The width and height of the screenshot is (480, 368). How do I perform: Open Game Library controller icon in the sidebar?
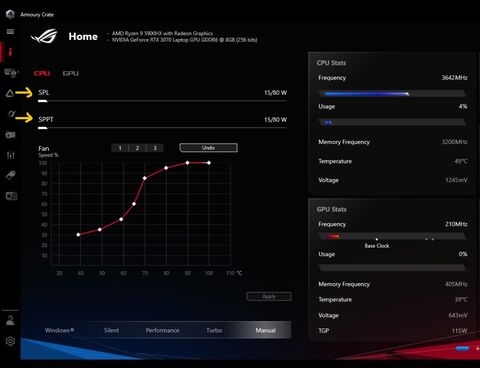pyautogui.click(x=10, y=135)
